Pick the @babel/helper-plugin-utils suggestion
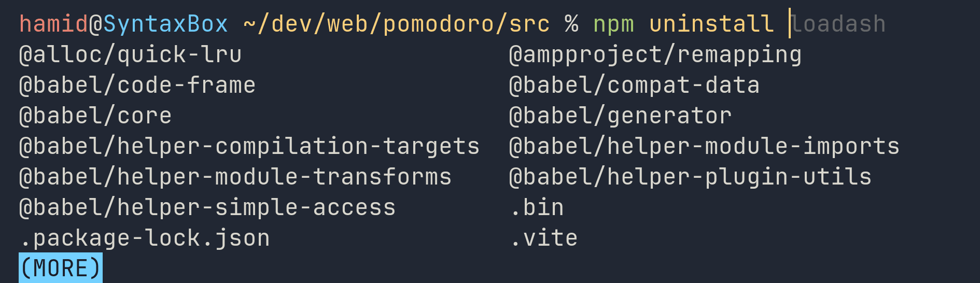Image resolution: width=980 pixels, height=283 pixels. point(690,177)
